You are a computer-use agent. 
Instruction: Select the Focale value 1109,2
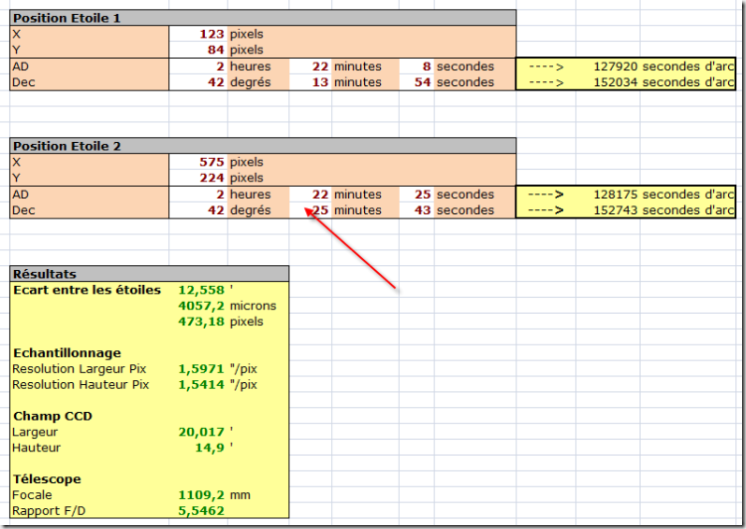(x=202, y=495)
